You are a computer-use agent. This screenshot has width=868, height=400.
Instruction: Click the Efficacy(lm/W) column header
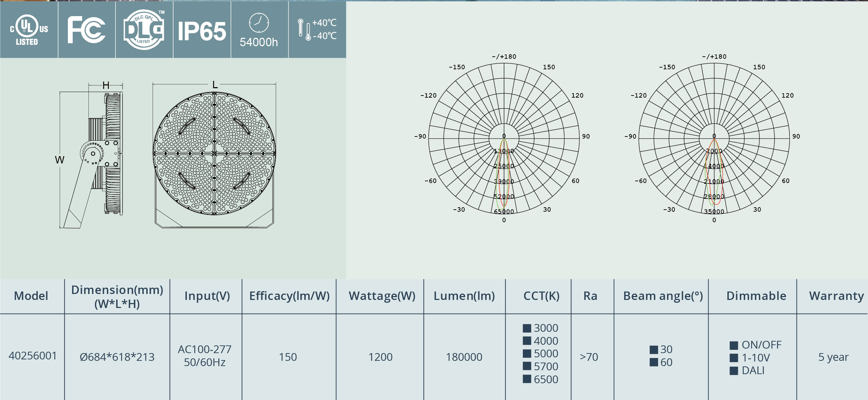[x=290, y=296]
